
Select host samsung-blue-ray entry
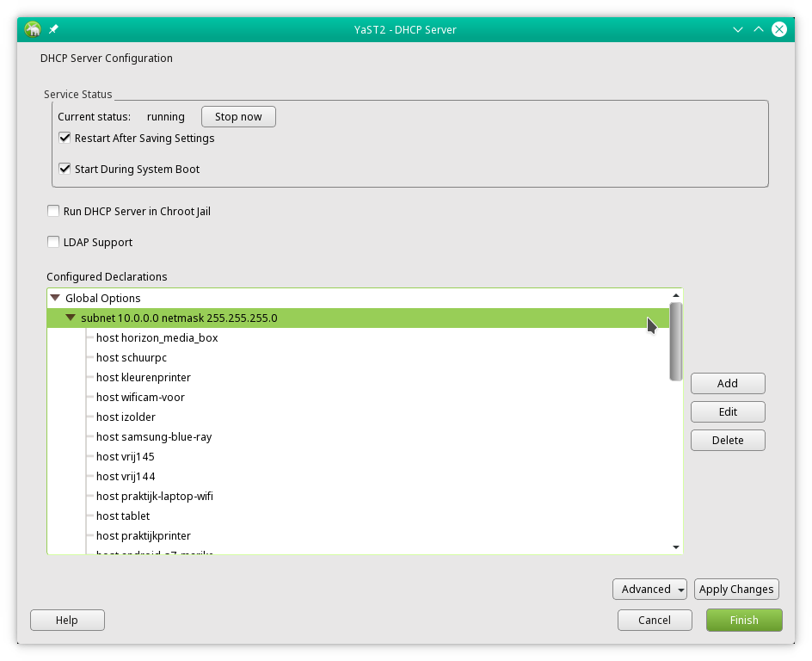pos(153,437)
